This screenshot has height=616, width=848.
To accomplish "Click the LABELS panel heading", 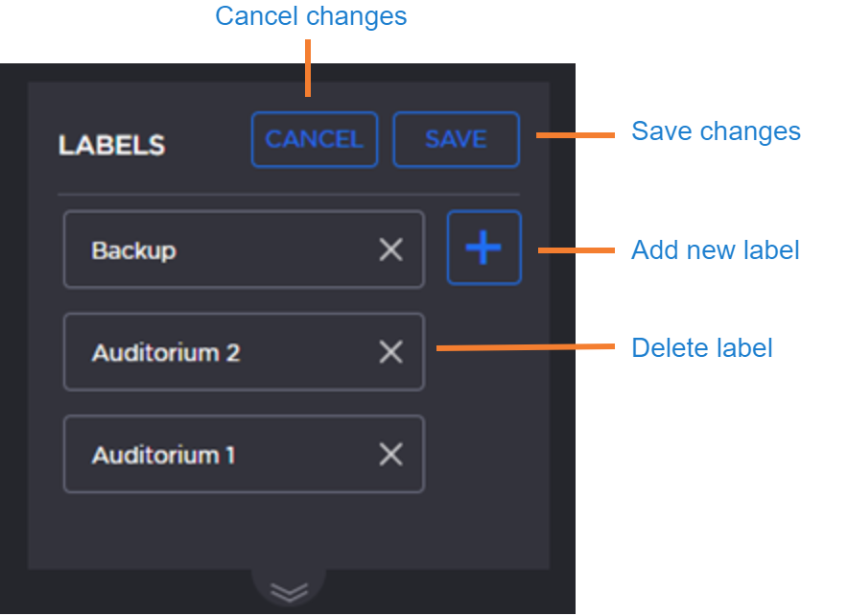I will (111, 146).
